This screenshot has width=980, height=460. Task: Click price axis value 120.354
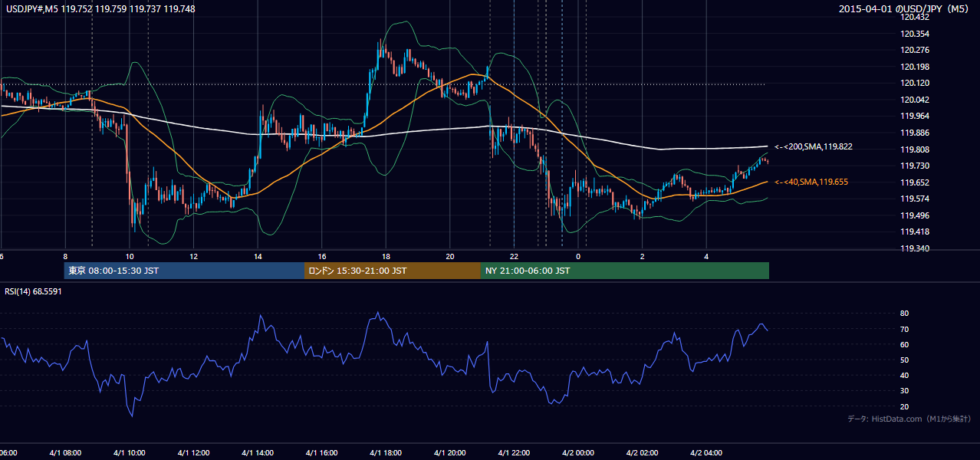point(914,34)
